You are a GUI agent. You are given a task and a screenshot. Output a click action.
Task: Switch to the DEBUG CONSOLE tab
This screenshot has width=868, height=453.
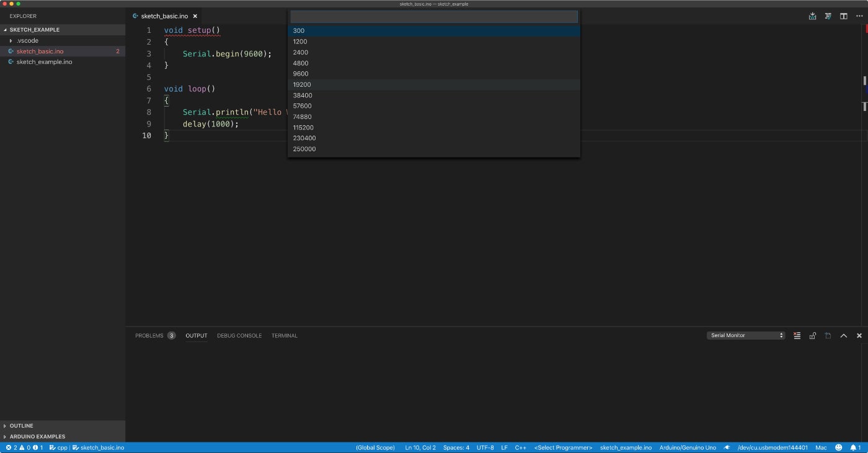(239, 335)
